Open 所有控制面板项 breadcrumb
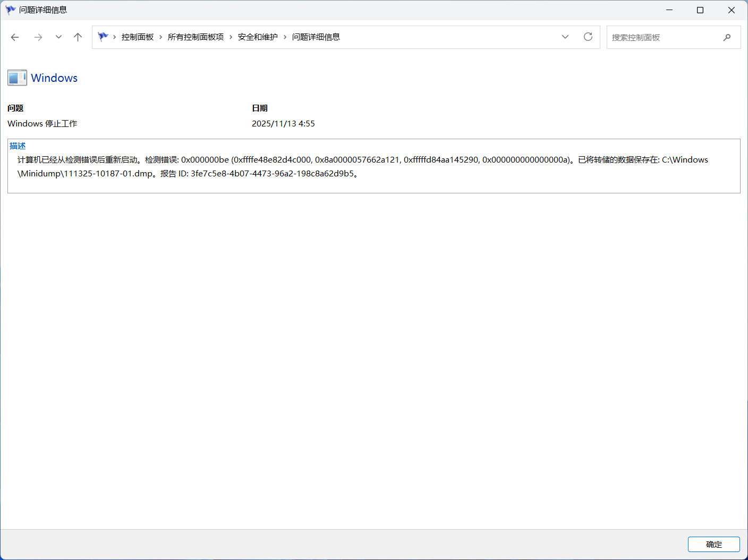The image size is (748, 560). pyautogui.click(x=195, y=37)
